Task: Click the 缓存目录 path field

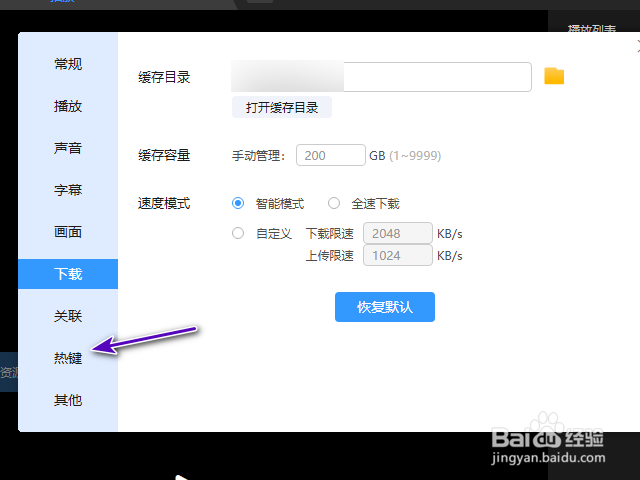Action: pyautogui.click(x=381, y=77)
